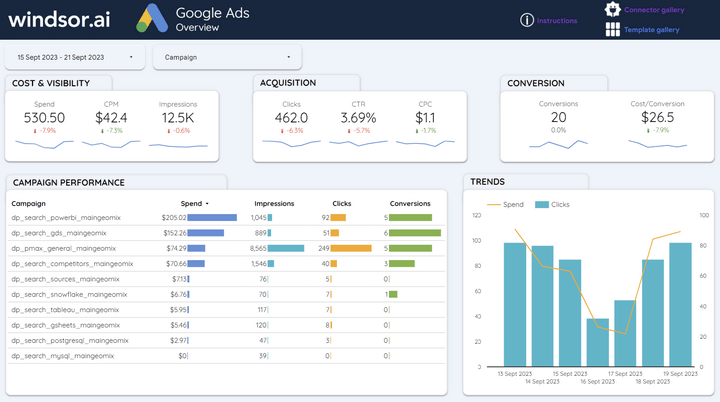
Task: Click the Connector gallery plug icon
Action: (612, 9)
